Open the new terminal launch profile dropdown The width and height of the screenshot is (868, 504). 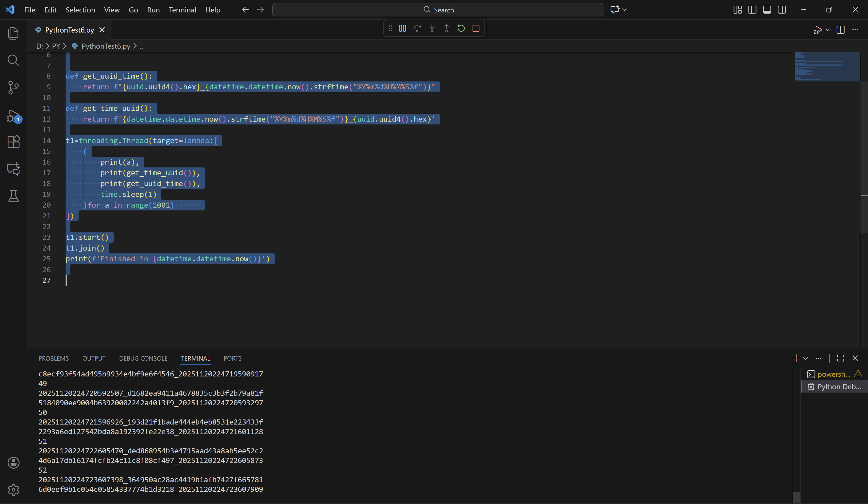806,359
